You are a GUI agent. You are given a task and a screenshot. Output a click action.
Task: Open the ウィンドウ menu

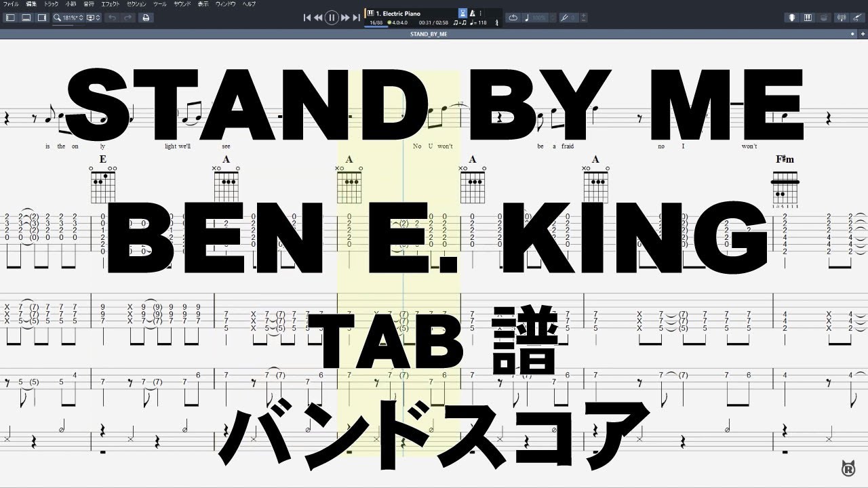[226, 4]
